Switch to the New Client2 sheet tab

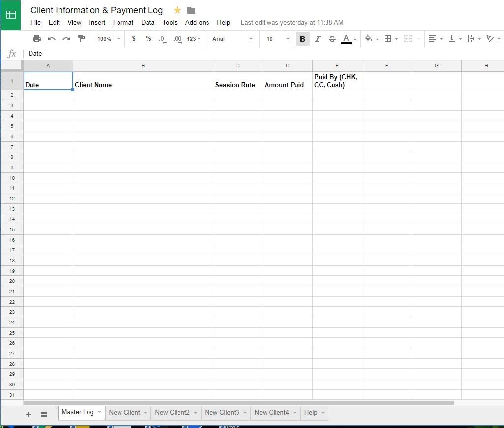tap(172, 412)
